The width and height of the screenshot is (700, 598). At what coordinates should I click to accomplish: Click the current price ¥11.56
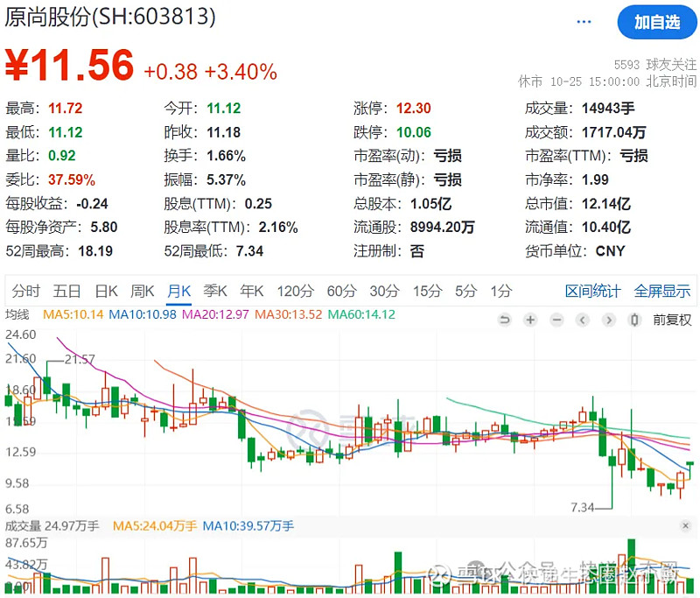pos(69,65)
